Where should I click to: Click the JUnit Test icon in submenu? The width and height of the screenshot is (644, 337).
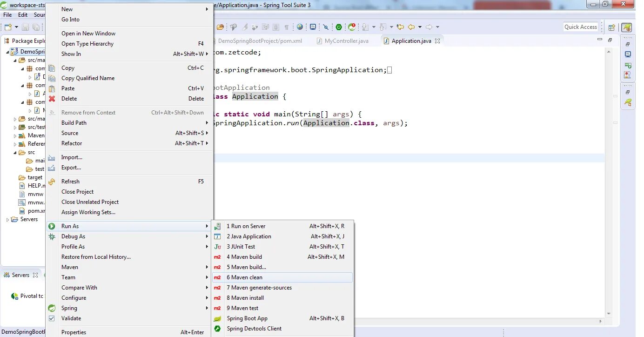(217, 247)
